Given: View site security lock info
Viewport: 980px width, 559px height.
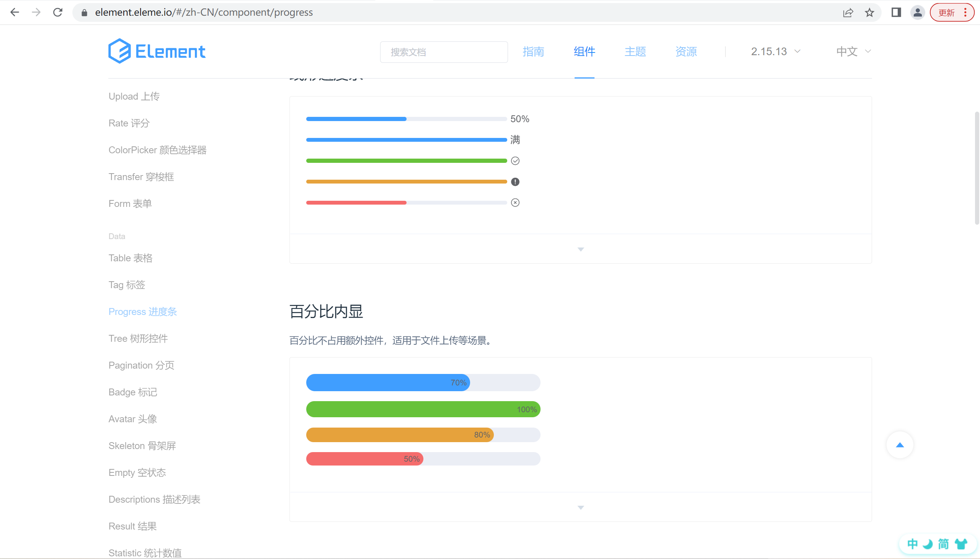Looking at the screenshot, I should 84,12.
